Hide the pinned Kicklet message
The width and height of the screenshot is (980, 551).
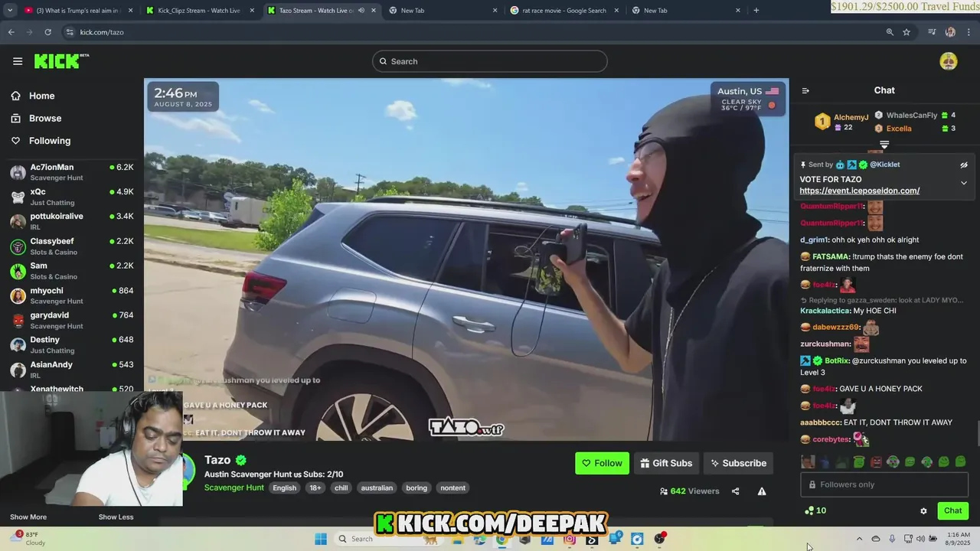[x=964, y=165]
